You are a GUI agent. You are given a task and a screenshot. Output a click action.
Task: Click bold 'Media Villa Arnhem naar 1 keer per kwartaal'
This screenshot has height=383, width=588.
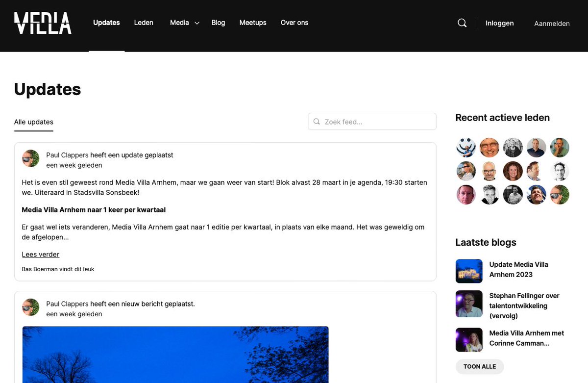[x=94, y=210]
